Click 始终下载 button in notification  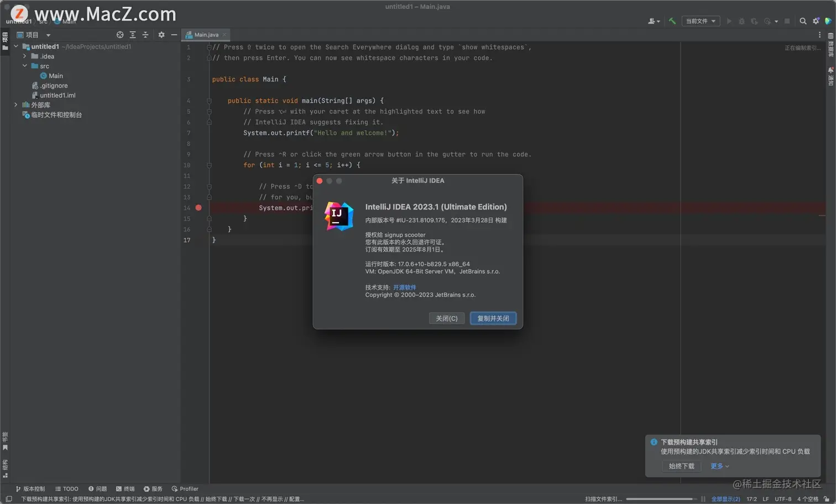click(681, 466)
